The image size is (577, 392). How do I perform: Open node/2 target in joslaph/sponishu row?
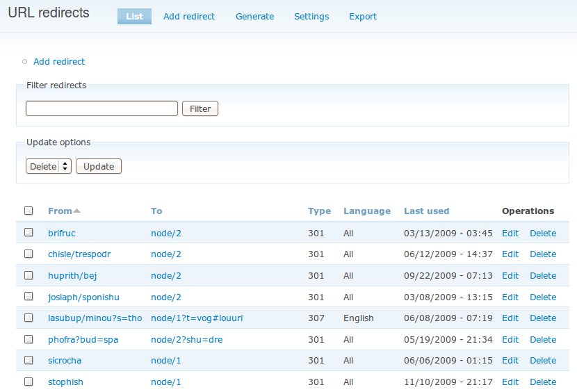pyautogui.click(x=166, y=297)
